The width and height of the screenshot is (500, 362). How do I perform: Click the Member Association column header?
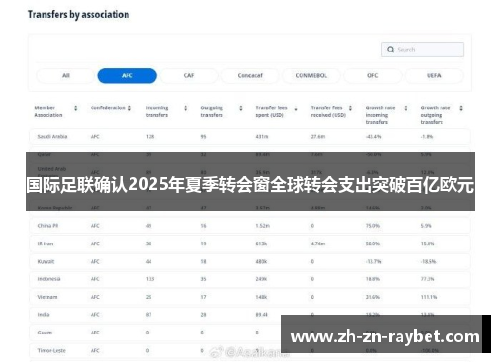[48, 111]
